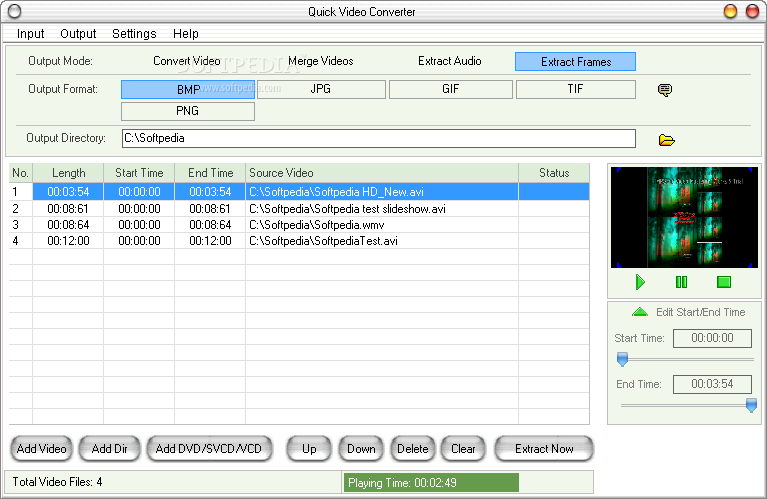Click the Start Time slider handle
This screenshot has width=767, height=499.
pyautogui.click(x=622, y=359)
